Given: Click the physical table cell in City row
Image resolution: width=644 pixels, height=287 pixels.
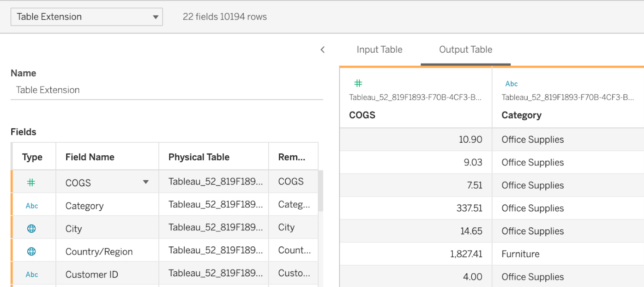Looking at the screenshot, I should point(214,227).
